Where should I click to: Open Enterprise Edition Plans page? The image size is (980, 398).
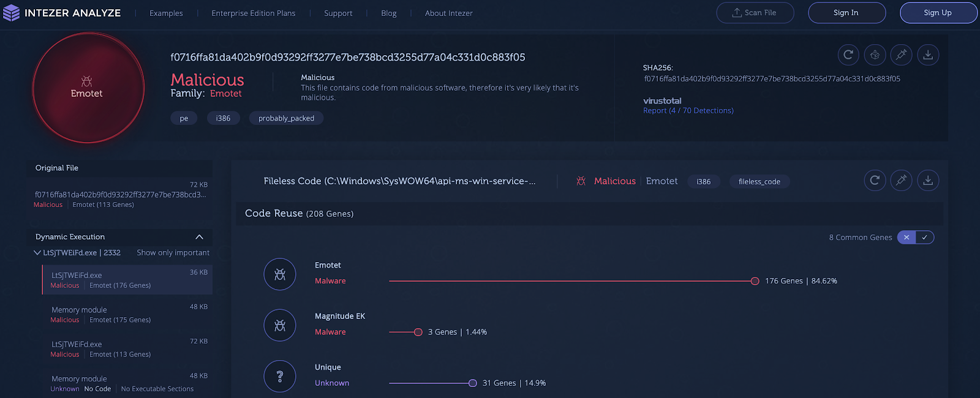253,13
